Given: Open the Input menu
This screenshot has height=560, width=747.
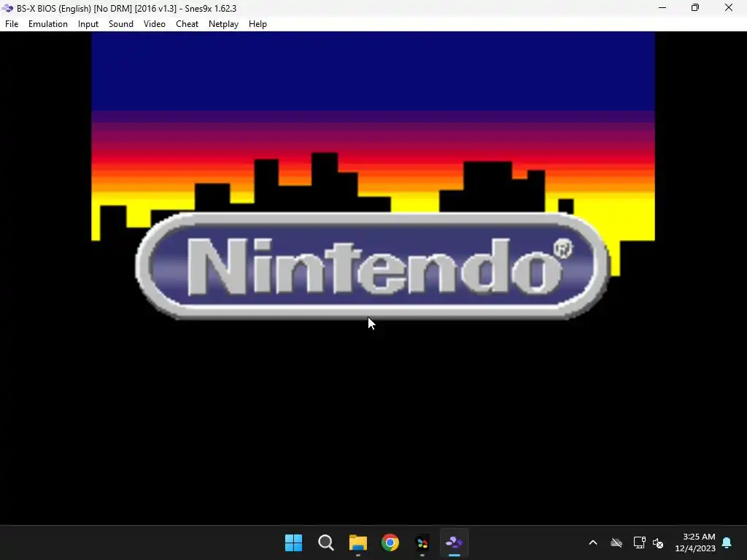Looking at the screenshot, I should pos(88,24).
